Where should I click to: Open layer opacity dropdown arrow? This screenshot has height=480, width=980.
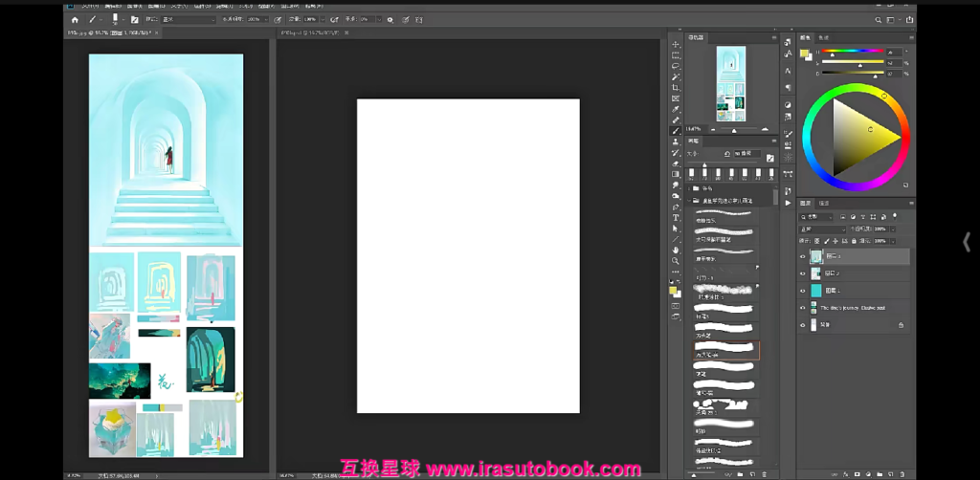893,229
